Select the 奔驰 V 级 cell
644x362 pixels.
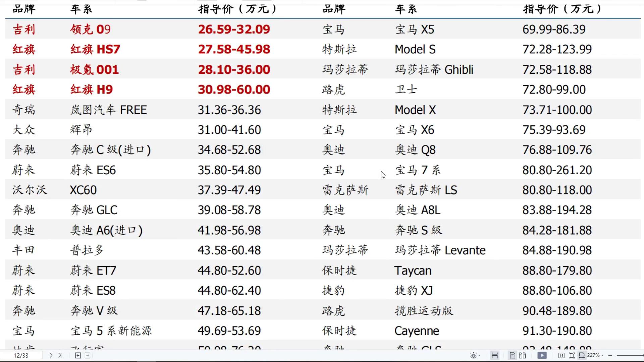coord(94,310)
